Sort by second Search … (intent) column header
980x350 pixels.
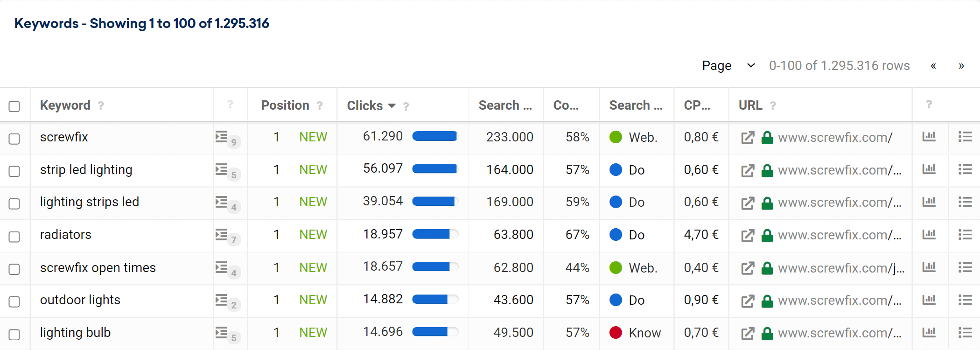click(x=636, y=105)
